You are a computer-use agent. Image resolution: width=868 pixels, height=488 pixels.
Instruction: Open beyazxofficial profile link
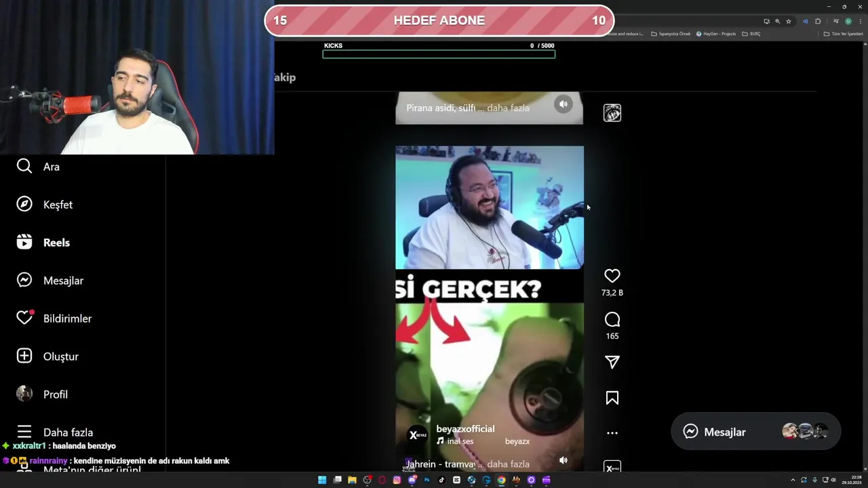point(465,429)
